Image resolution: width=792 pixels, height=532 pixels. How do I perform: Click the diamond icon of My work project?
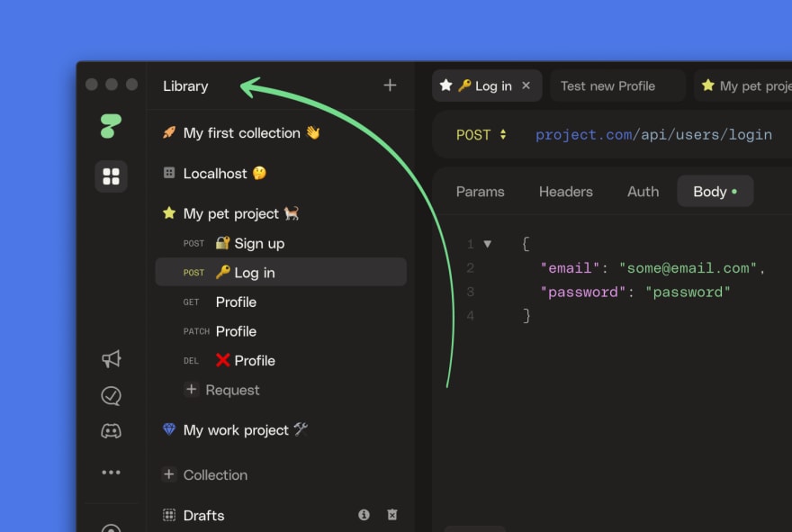(169, 429)
